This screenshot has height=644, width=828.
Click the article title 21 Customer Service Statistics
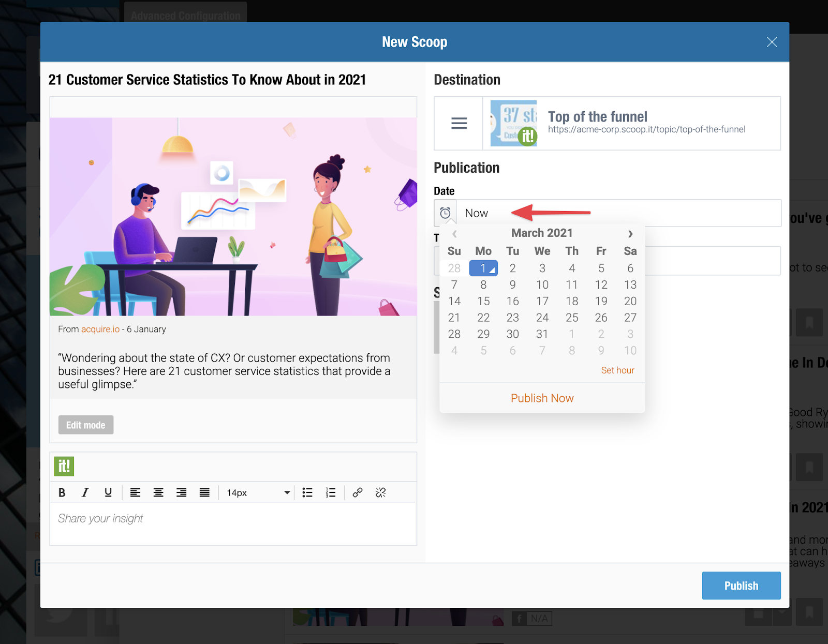[x=207, y=80]
